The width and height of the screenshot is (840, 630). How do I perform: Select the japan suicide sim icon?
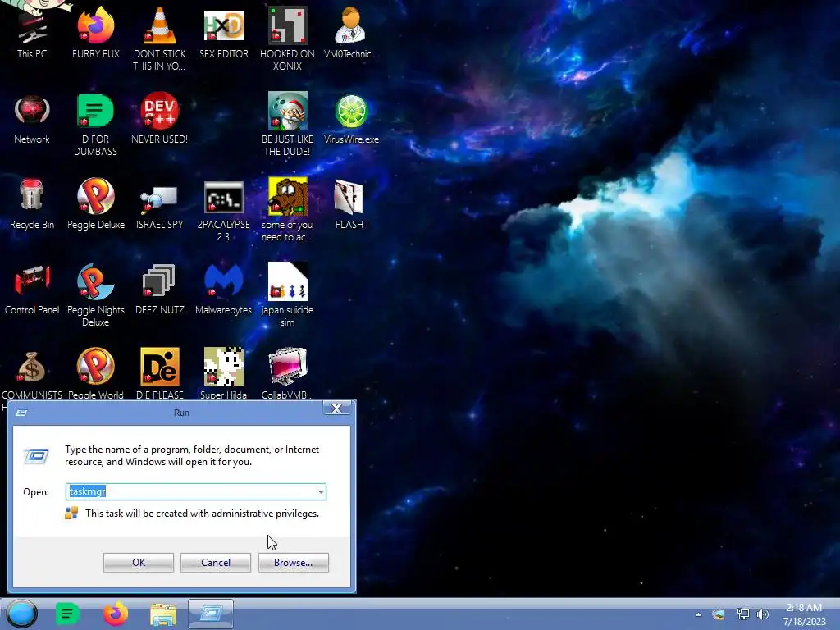coord(287,294)
